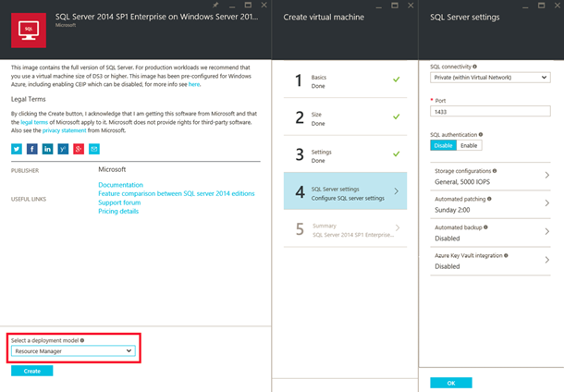The width and height of the screenshot is (564, 392).
Task: Click the red SQL Server logo
Action: (30, 29)
